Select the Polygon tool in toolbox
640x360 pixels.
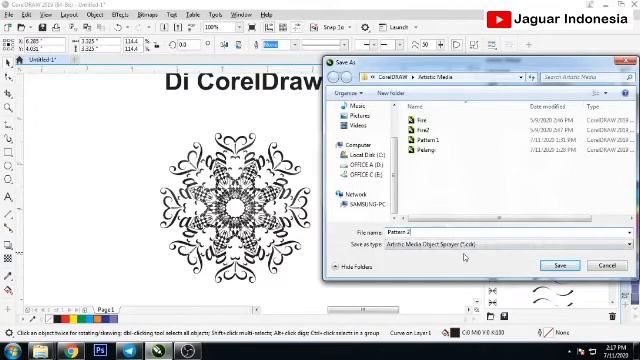click(8, 180)
